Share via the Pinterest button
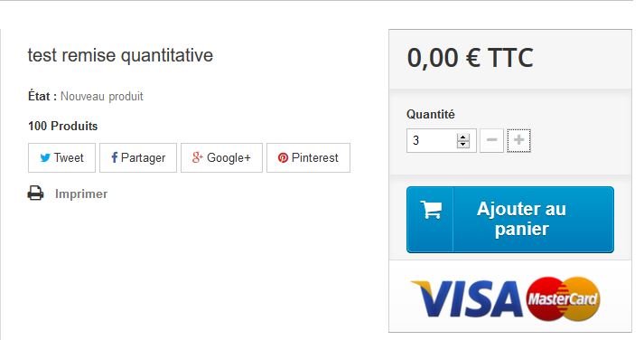Image resolution: width=644 pixels, height=340 pixels. (308, 158)
